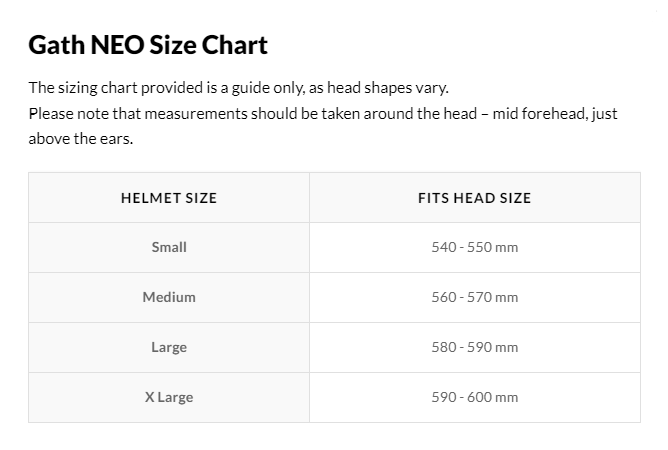Select the FITS HEAD SIZE column header
668x450 pixels.
(475, 198)
